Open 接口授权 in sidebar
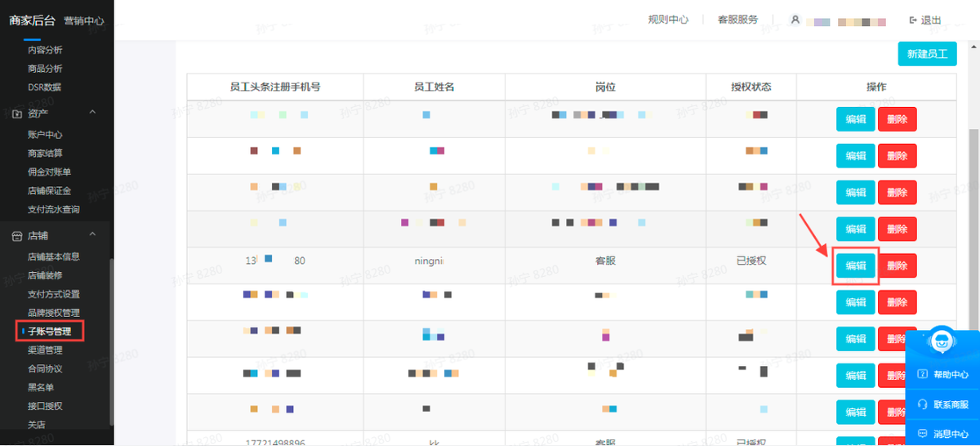The image size is (980, 446). point(45,406)
